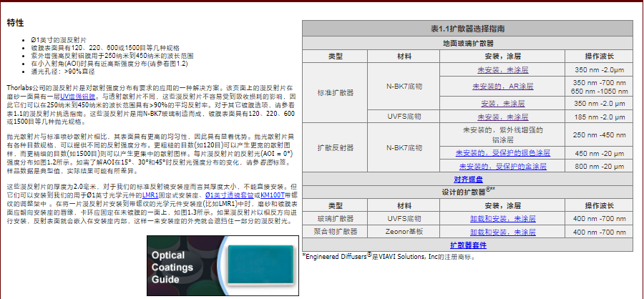Select the 未安装的，受保护的金涂层 link
This screenshot has height=299, width=644.
point(502,166)
